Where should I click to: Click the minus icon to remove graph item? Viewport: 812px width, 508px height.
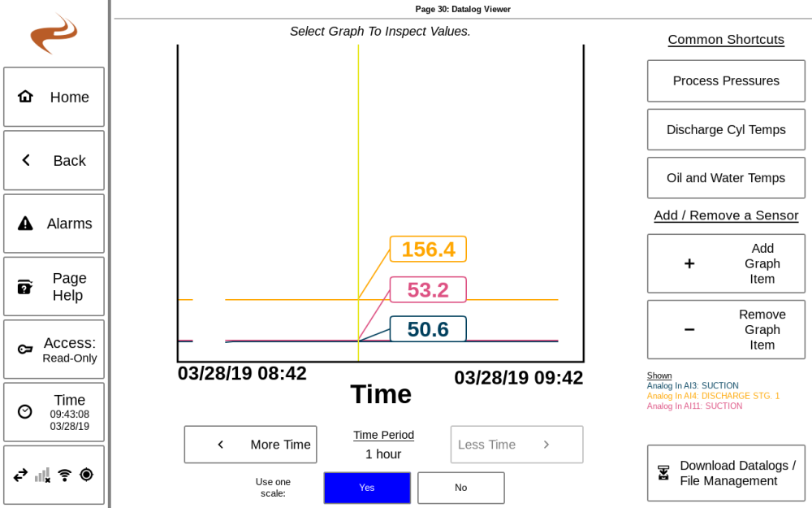[x=689, y=329]
